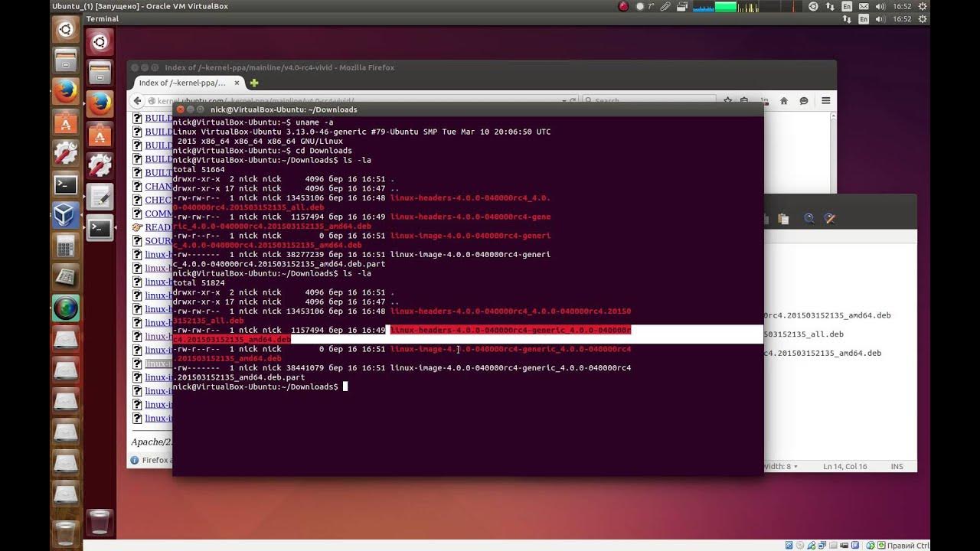Open host keyboard layout En indicator
The width and height of the screenshot is (980, 551).
pos(847,6)
